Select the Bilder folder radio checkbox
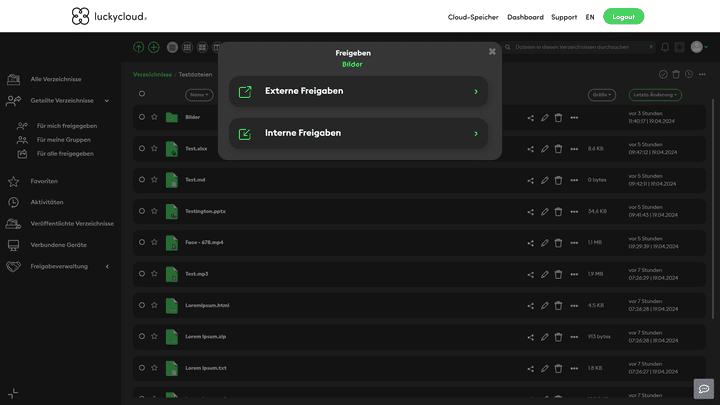Image resolution: width=720 pixels, height=405 pixels. click(142, 117)
